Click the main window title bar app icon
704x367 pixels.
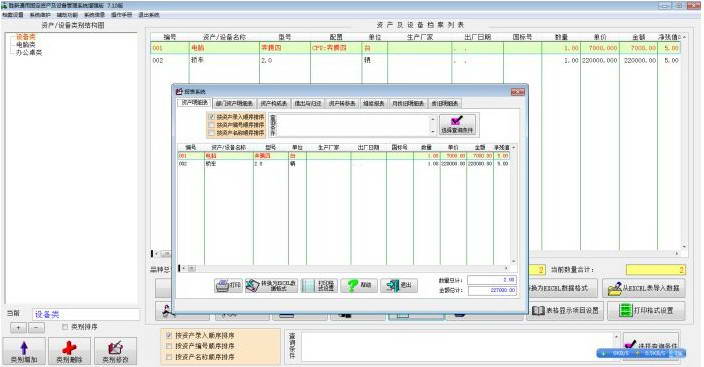point(4,5)
